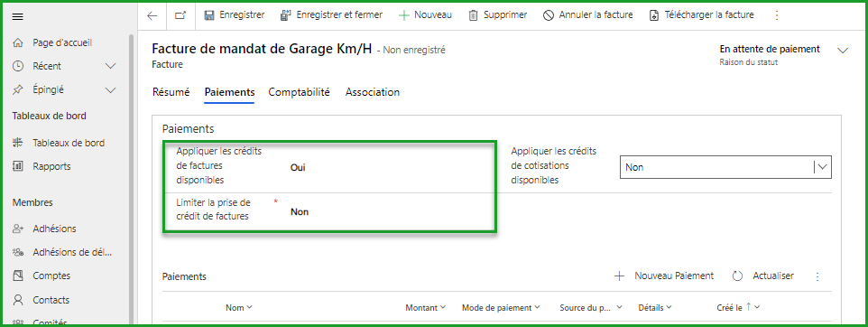The width and height of the screenshot is (868, 327).
Task: Click Actualiser to refresh payments
Action: click(763, 276)
